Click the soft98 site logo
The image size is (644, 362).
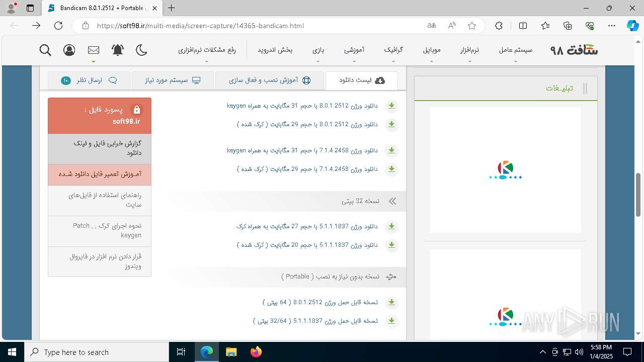pyautogui.click(x=574, y=50)
